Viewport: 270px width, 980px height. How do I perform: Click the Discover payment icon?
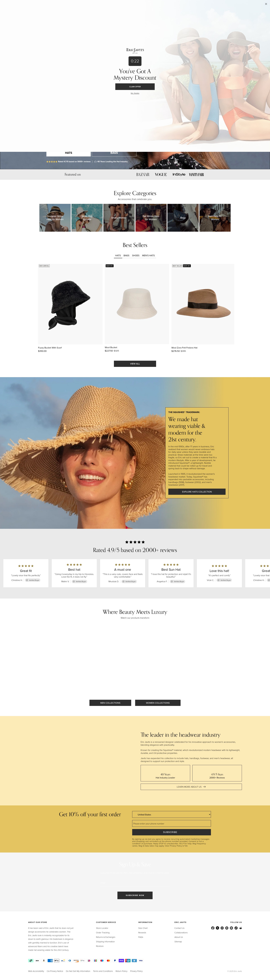click(x=76, y=961)
